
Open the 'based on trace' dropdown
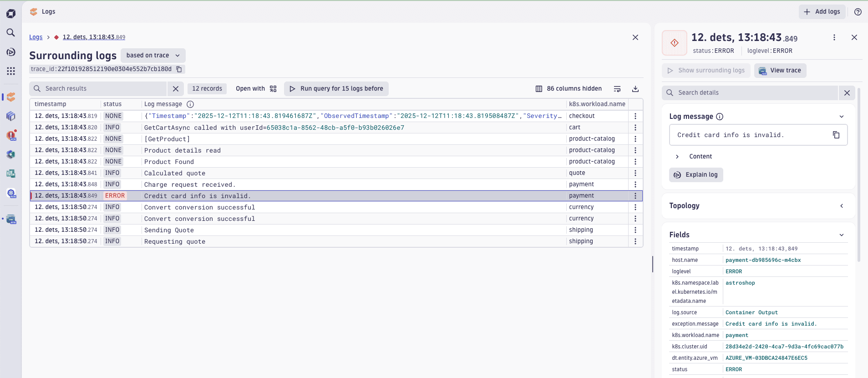click(x=153, y=56)
